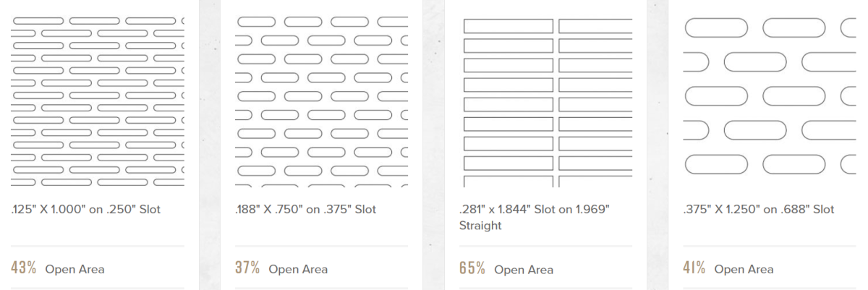Click the divider line above 37% Open Area

coord(321,247)
